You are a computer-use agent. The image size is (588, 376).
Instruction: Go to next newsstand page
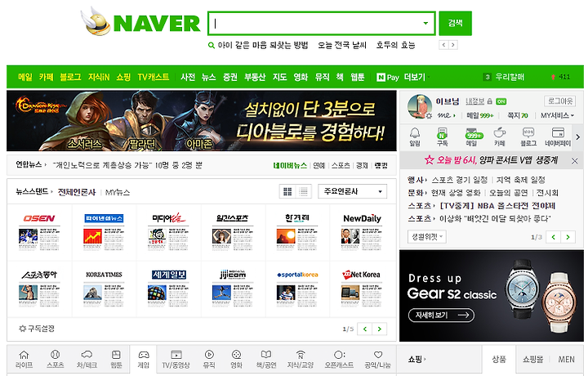click(380, 329)
